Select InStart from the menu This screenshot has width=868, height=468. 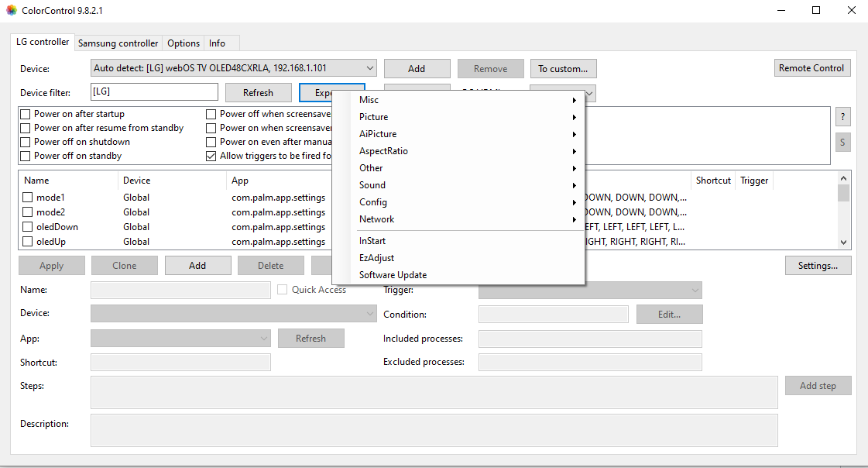tap(372, 241)
